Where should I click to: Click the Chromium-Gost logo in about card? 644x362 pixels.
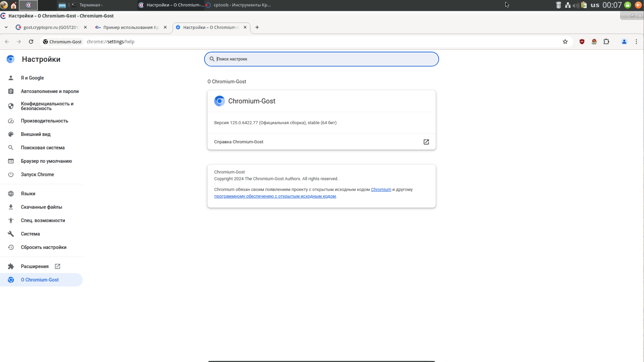(x=219, y=101)
